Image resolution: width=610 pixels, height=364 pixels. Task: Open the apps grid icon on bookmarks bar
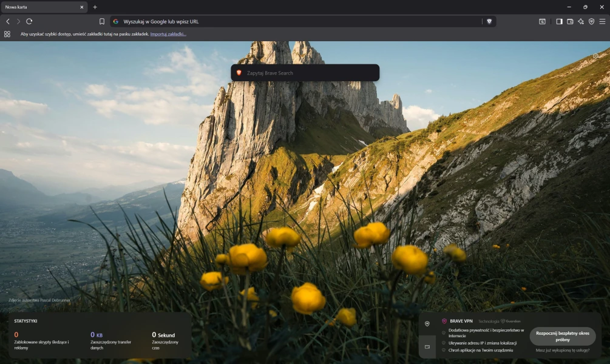[x=7, y=34]
